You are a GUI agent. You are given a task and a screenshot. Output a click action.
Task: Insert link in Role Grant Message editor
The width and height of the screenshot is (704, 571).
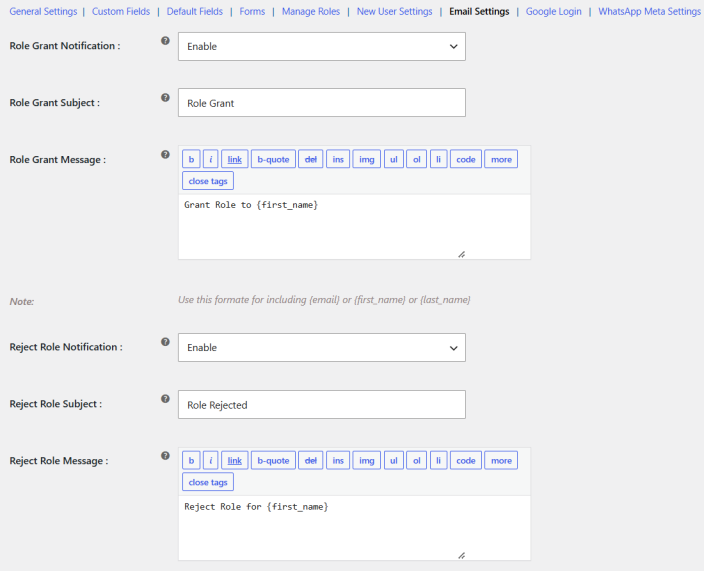coord(234,159)
